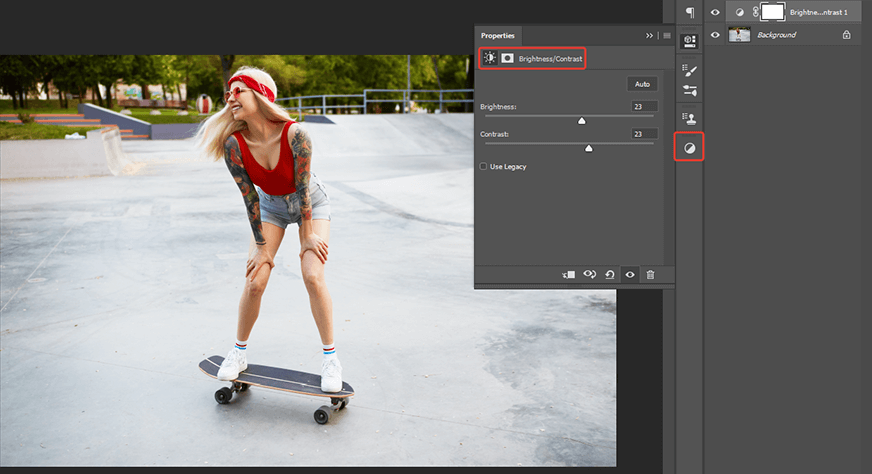Open the Paragraph panel icon
This screenshot has height=474, width=872.
click(690, 13)
